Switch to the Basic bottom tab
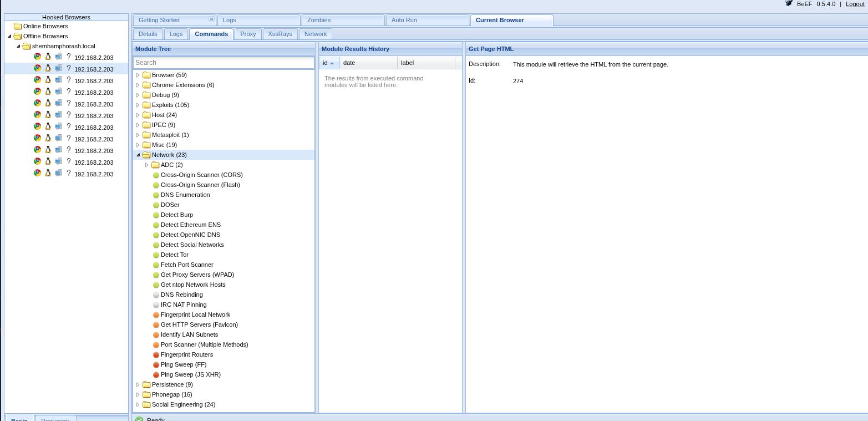The height and width of the screenshot is (421, 868). [x=19, y=419]
